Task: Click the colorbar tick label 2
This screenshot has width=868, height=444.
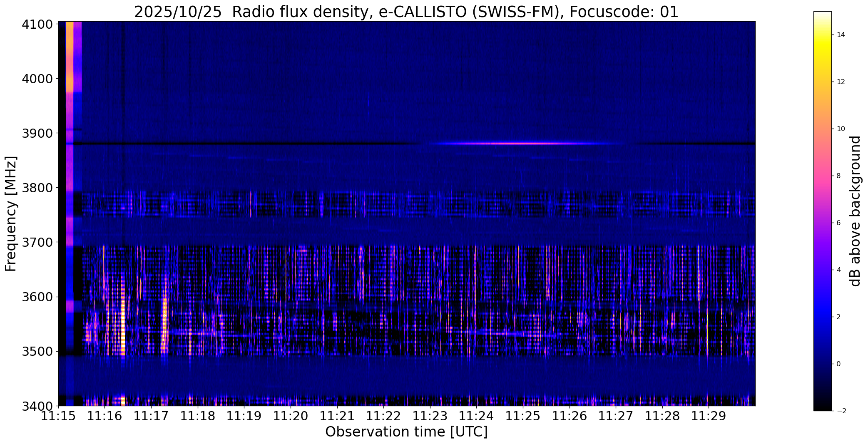Action: pyautogui.click(x=839, y=317)
